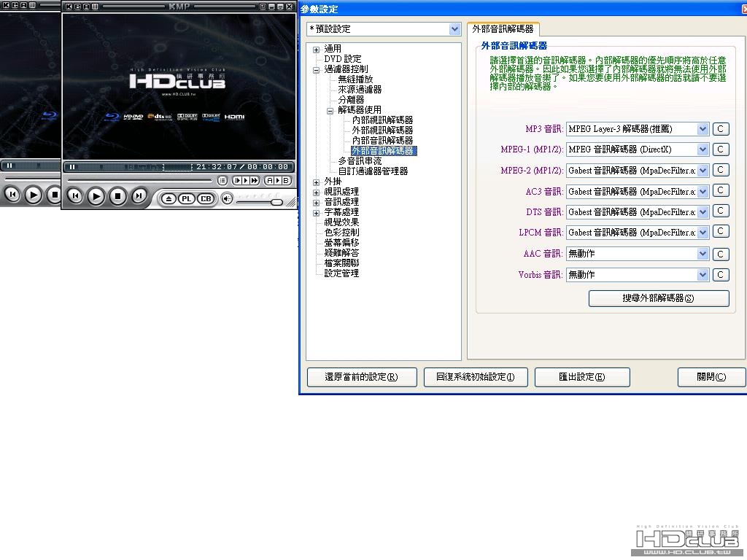Click the C button beside Vorbis 音訊

coord(720,275)
